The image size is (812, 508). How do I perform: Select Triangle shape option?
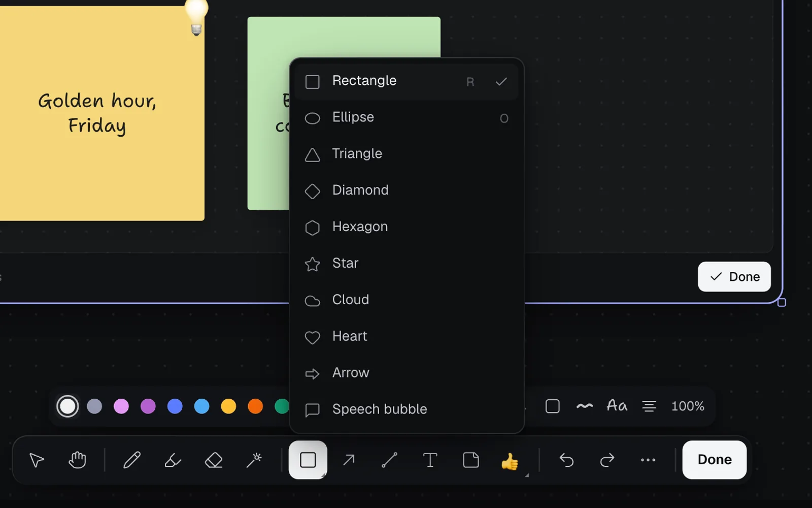pos(407,154)
